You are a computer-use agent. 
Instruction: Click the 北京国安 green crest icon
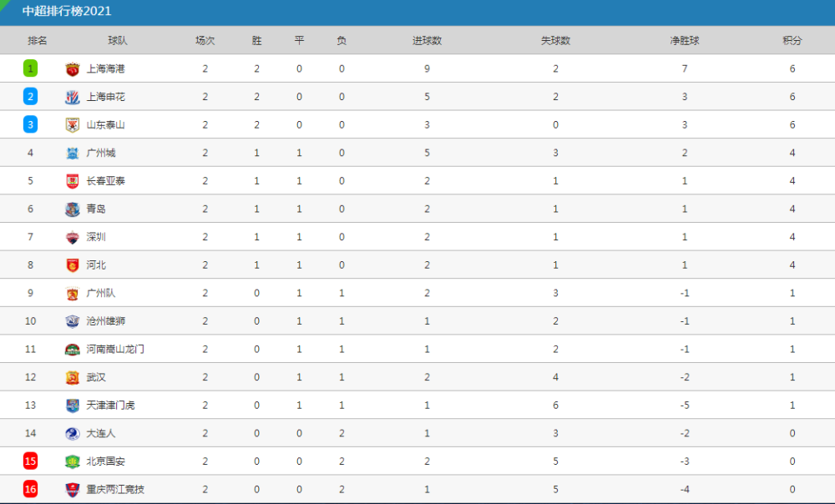pyautogui.click(x=73, y=461)
